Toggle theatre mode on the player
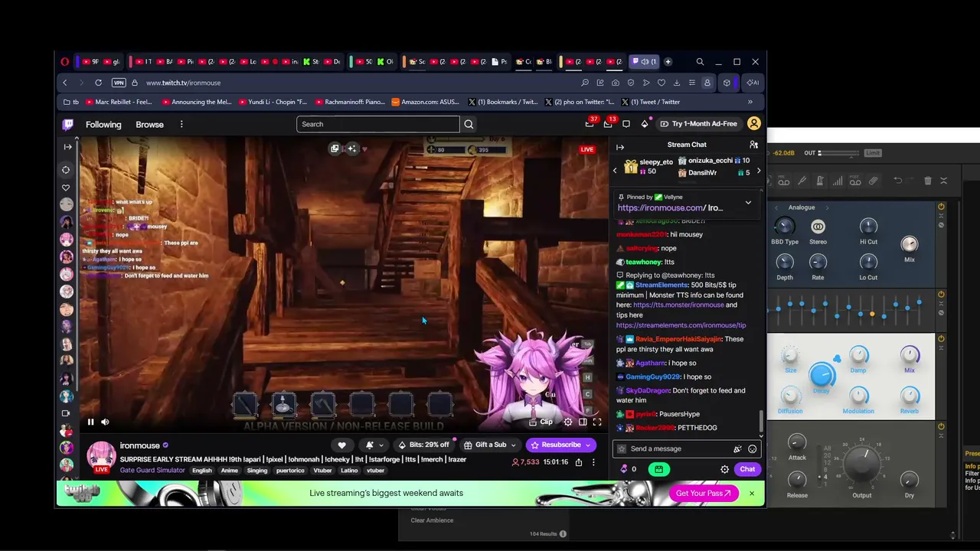Image resolution: width=980 pixels, height=551 pixels. (583, 422)
